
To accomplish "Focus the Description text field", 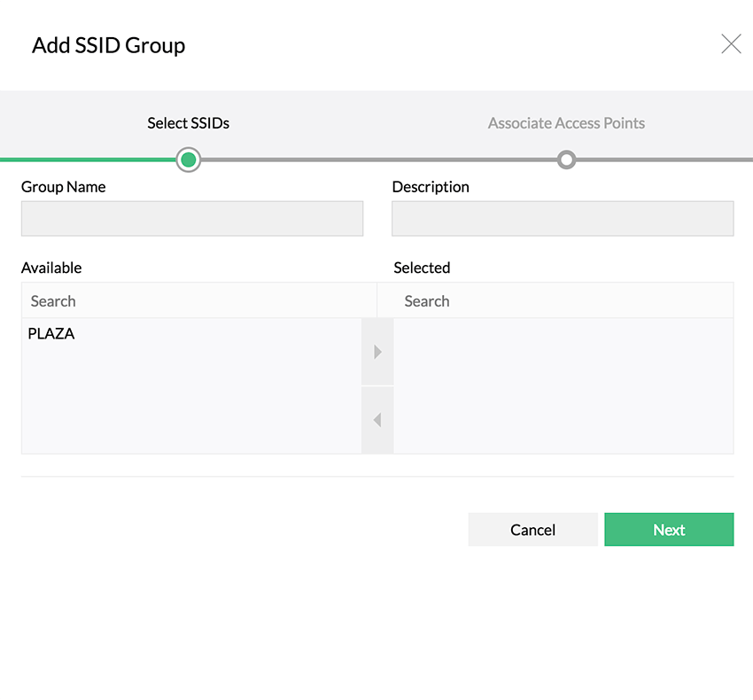I will (x=563, y=218).
